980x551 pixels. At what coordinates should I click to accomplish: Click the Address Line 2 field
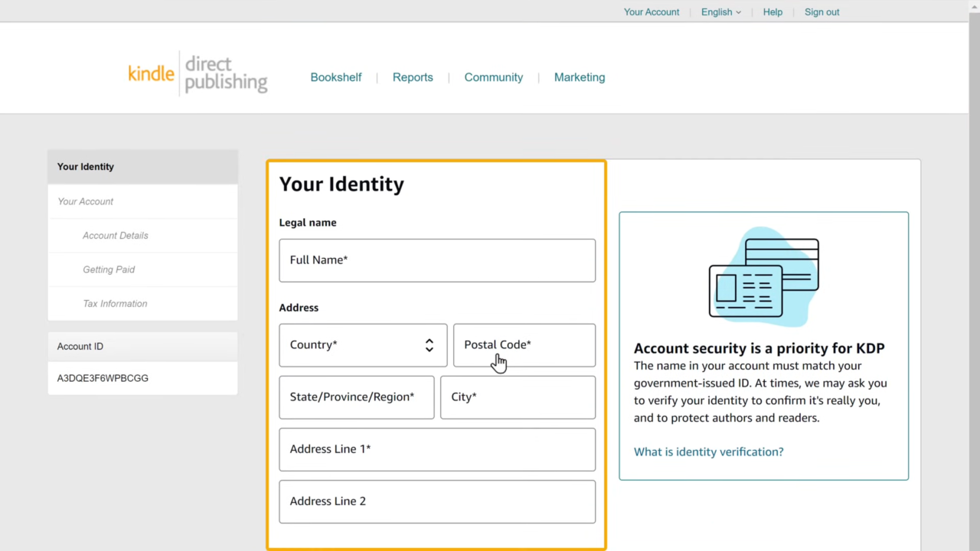click(x=437, y=501)
